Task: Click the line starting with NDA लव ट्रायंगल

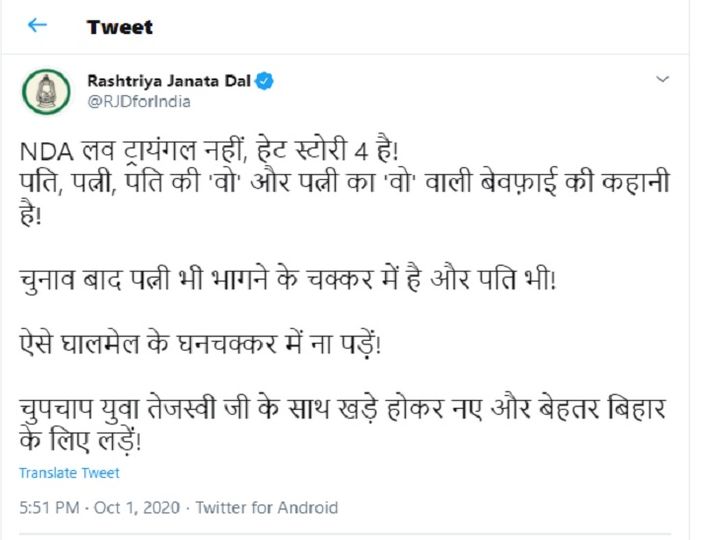Action: point(209,150)
